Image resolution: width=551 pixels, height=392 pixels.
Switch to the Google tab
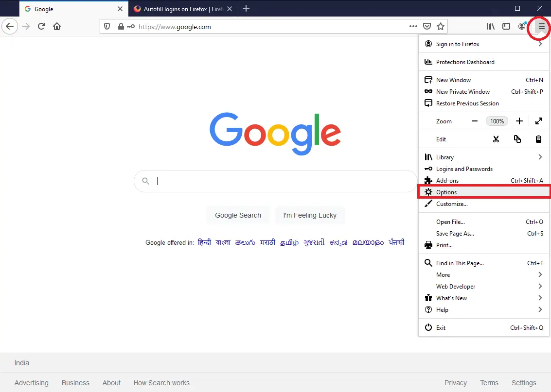pyautogui.click(x=74, y=9)
